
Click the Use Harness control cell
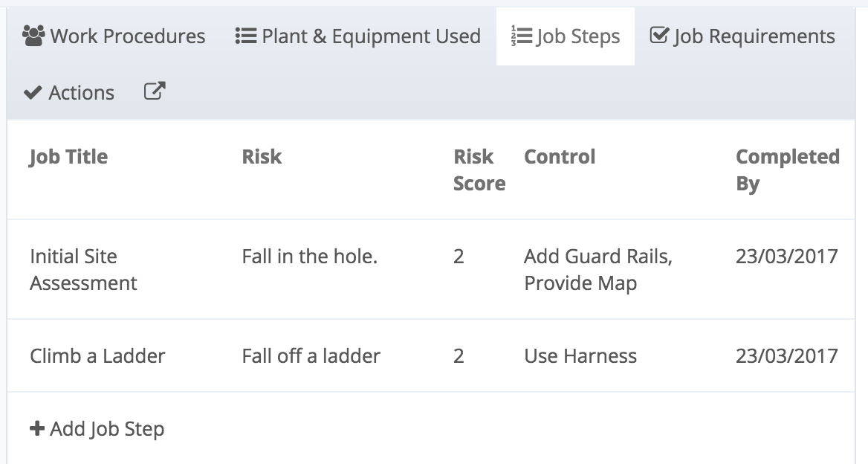580,355
